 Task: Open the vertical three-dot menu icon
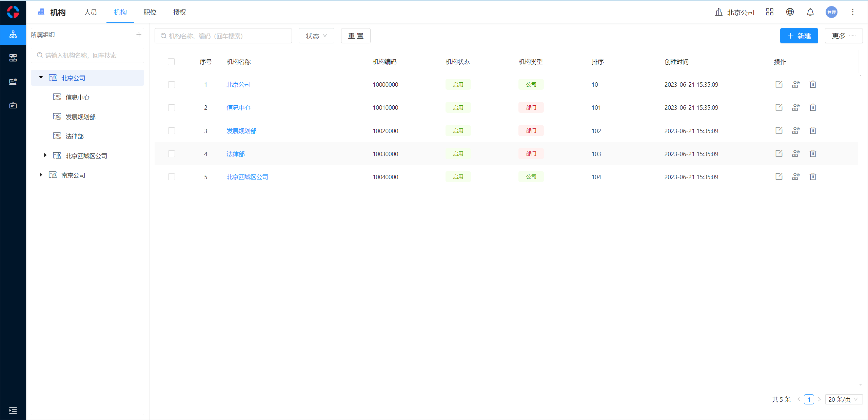852,12
